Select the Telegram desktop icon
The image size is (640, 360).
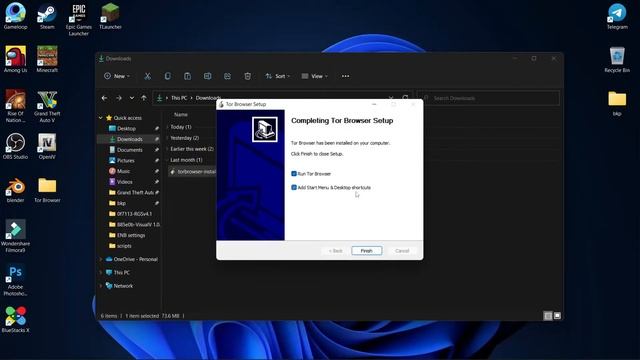[617, 16]
